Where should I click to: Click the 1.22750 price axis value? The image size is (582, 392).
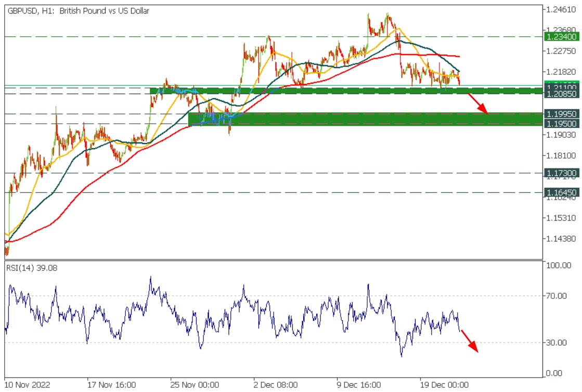point(561,51)
